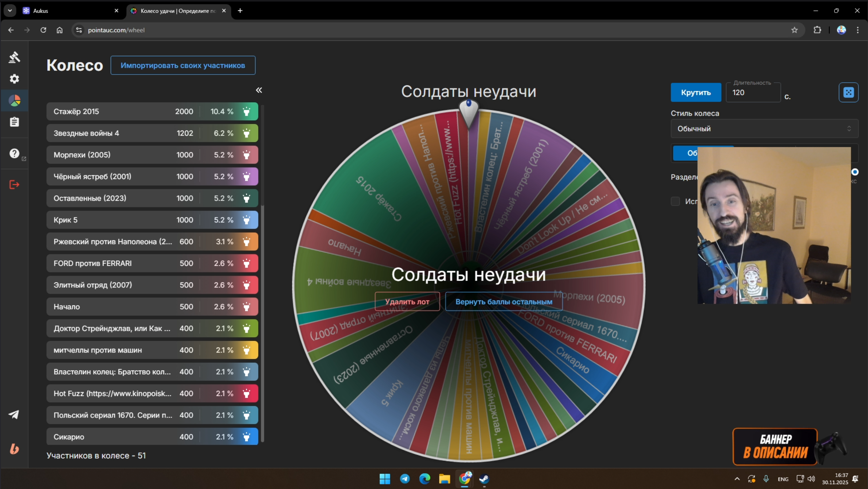Switch to the Aukus browser tab

[x=67, y=11]
